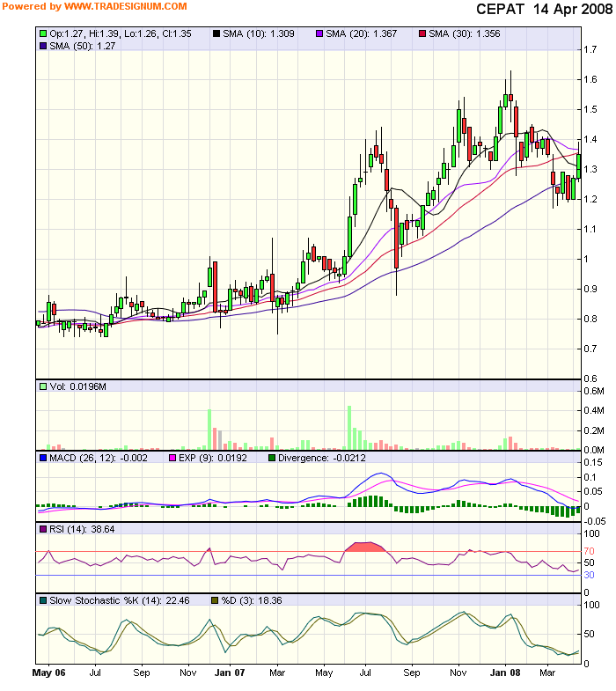616x691 pixels.
Task: Click the 0.4M volume axis value
Action: point(594,411)
